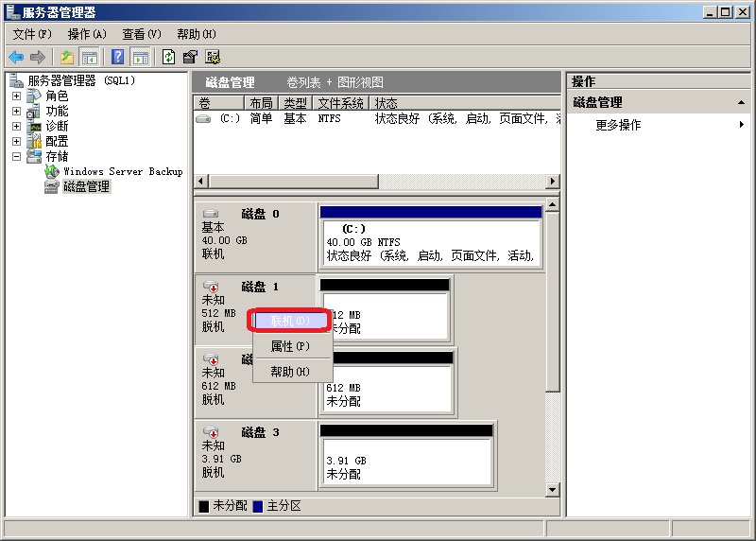
Task: Toggle the action pane show/hide toolbar button
Action: coord(140,57)
